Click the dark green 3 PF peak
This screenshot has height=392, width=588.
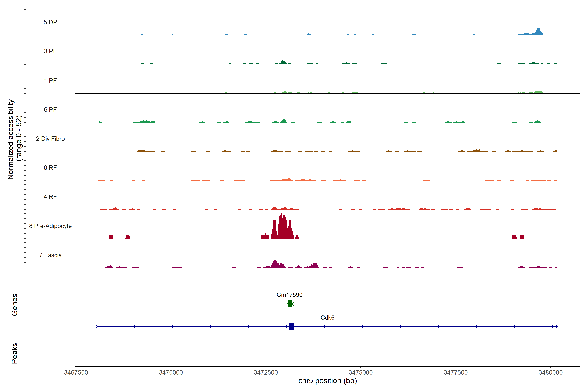pyautogui.click(x=283, y=63)
